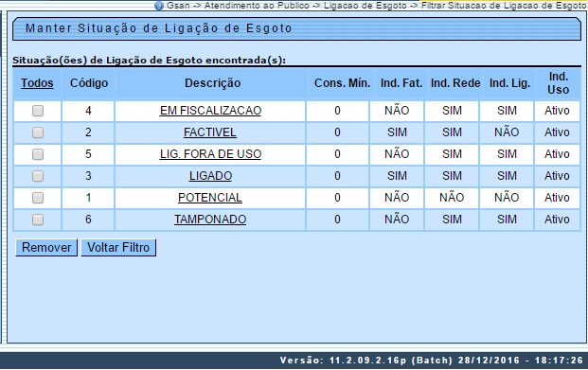Click the Voltar Filtro button
588x370 pixels.
(118, 247)
